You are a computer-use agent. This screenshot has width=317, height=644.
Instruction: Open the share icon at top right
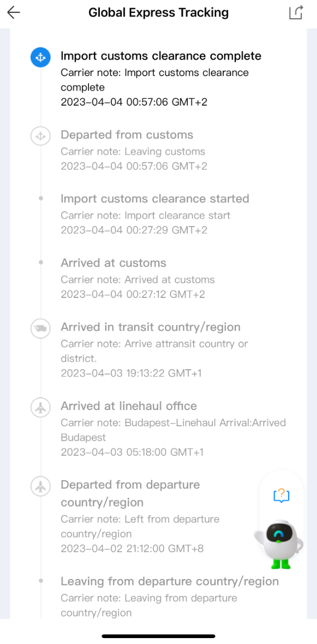296,12
